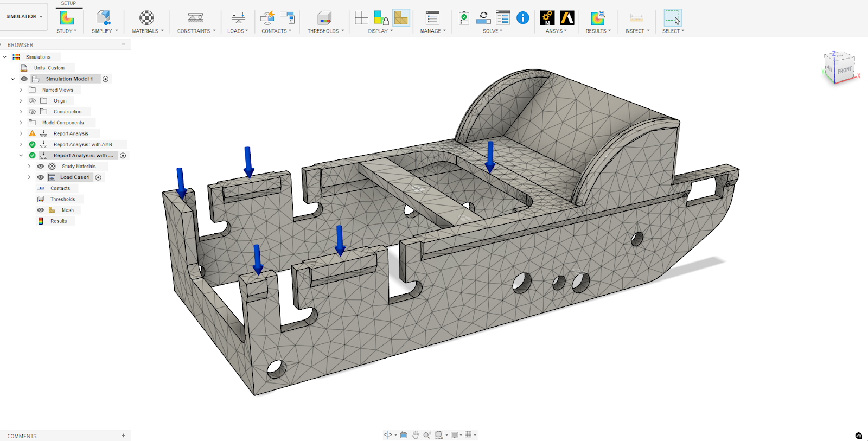The height and width of the screenshot is (441, 868).
Task: Hide Simulation Model 1 with eye icon
Action: coord(24,79)
